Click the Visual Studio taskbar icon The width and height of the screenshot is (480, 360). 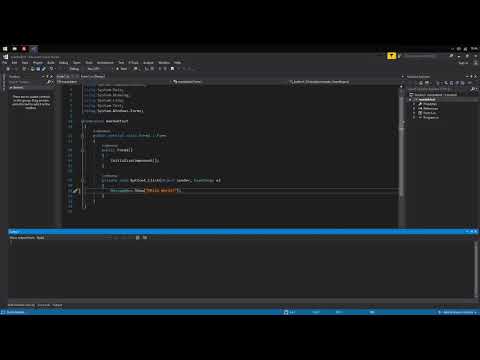[34, 49]
